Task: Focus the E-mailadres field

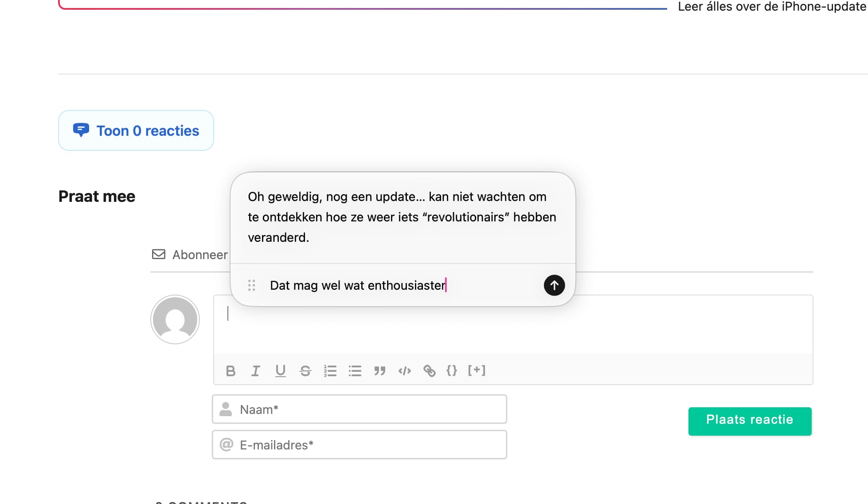Action: [x=359, y=445]
